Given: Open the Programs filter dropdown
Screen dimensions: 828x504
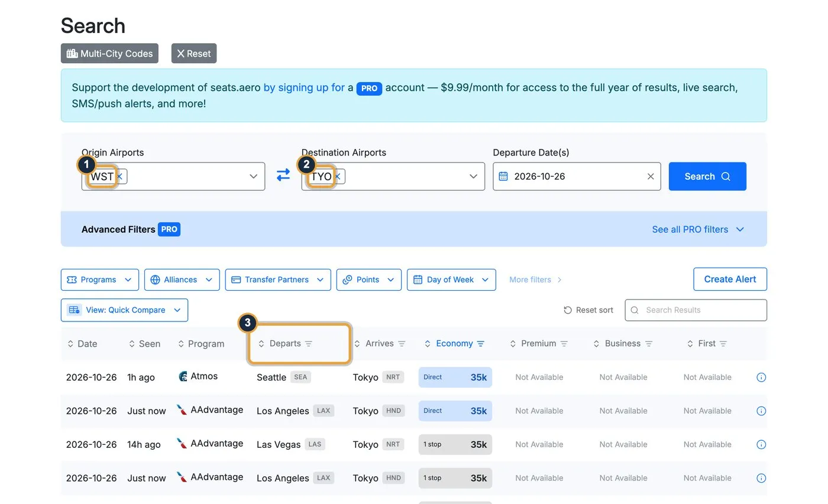Looking at the screenshot, I should pyautogui.click(x=100, y=279).
